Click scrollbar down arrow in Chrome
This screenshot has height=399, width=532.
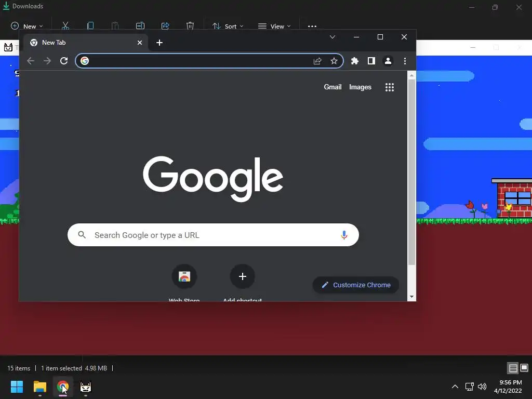click(411, 297)
